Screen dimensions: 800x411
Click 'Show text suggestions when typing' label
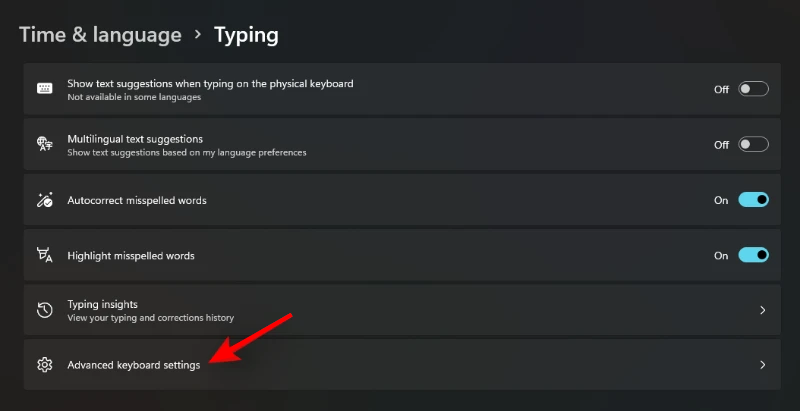click(210, 83)
